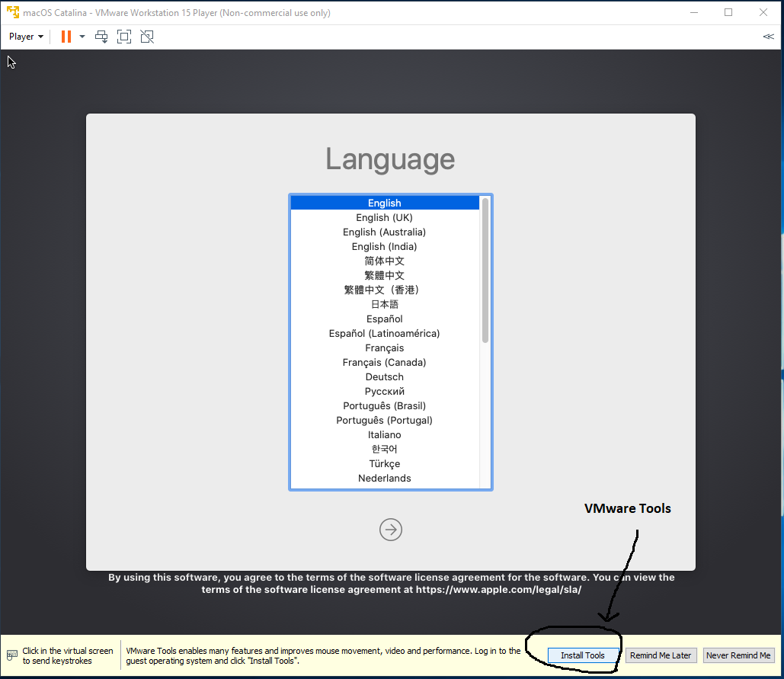Select Español language

click(x=385, y=319)
